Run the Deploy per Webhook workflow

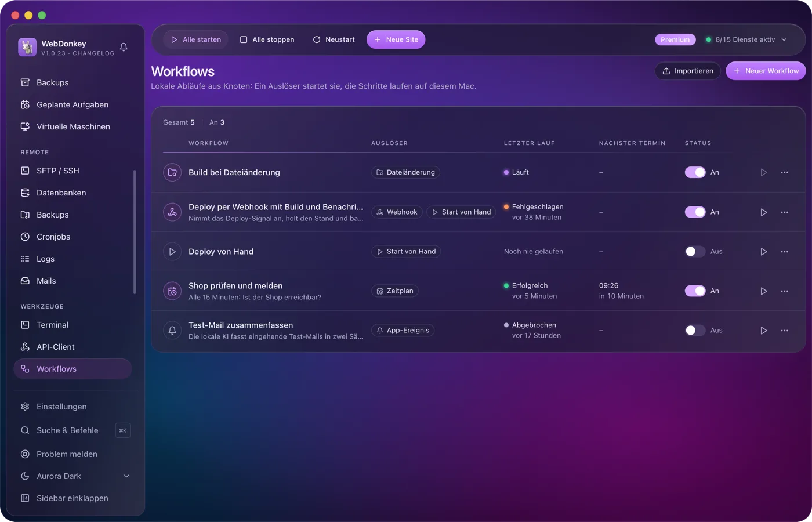pyautogui.click(x=764, y=212)
